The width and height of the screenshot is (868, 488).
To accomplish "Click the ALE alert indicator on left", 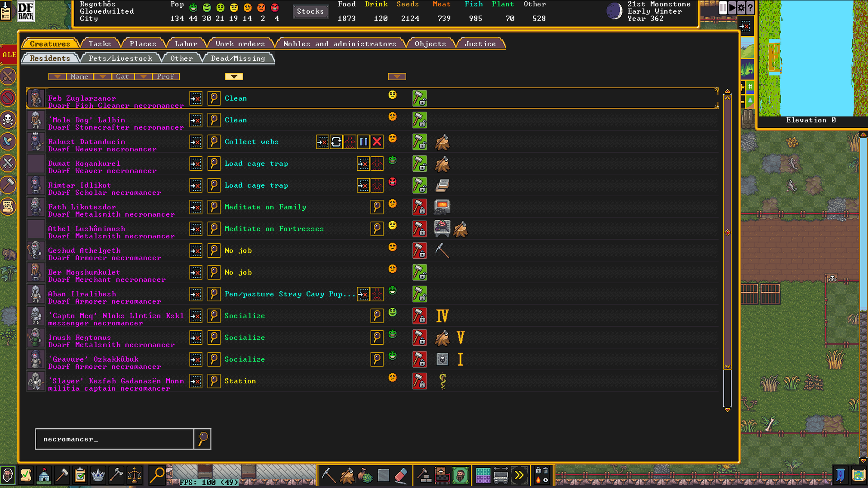I will [x=9, y=55].
